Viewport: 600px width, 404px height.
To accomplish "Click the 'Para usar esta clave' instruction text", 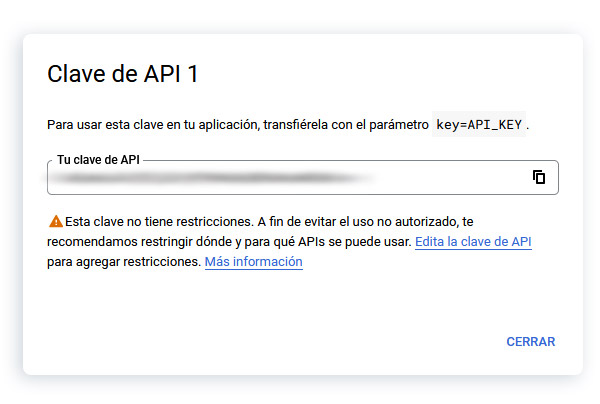I will 120,125.
